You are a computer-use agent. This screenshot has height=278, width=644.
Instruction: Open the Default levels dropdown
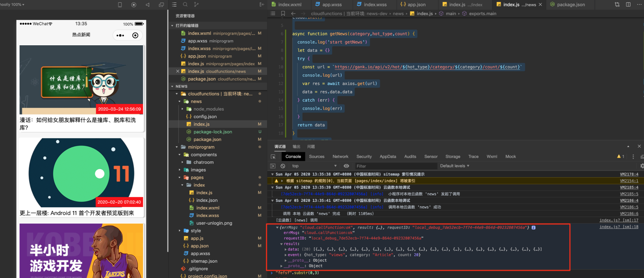click(x=455, y=166)
